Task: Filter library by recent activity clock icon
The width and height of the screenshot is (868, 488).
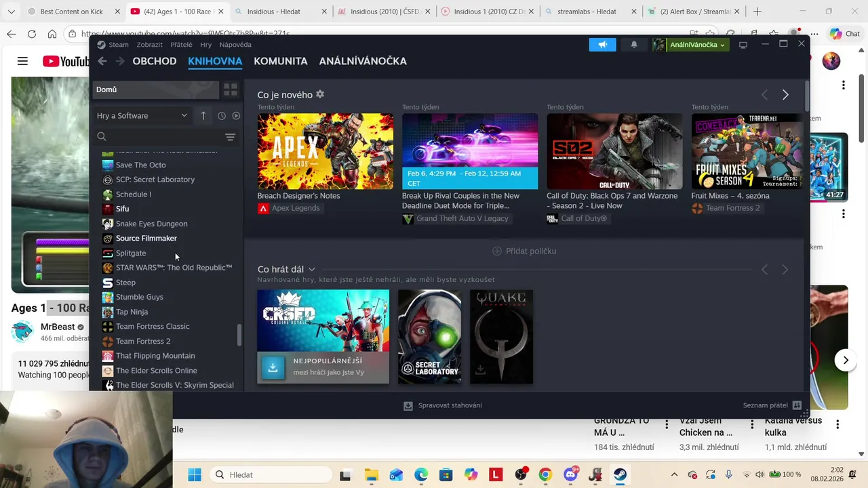Action: tap(222, 116)
